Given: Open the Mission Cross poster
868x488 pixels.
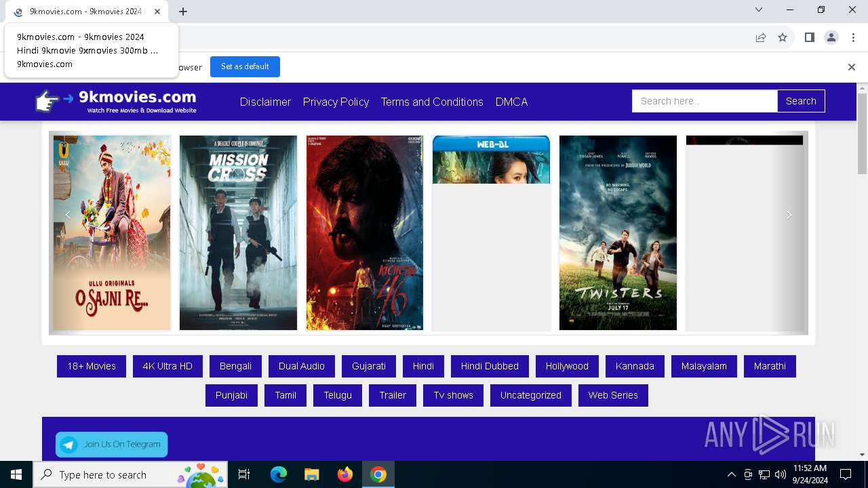Looking at the screenshot, I should pos(238,232).
